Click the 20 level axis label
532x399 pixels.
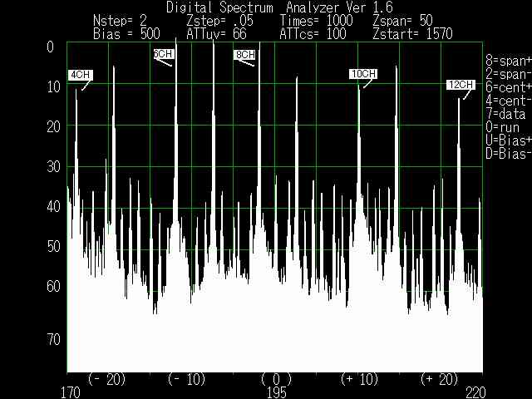(x=53, y=127)
